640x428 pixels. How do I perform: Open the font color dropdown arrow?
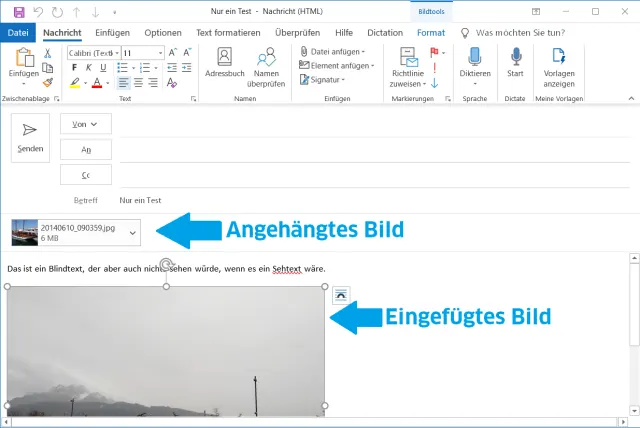[x=107, y=83]
